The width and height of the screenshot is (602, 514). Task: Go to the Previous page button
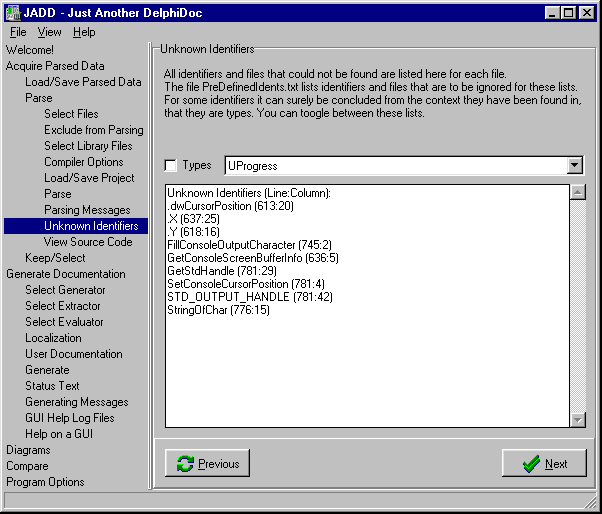pyautogui.click(x=207, y=463)
